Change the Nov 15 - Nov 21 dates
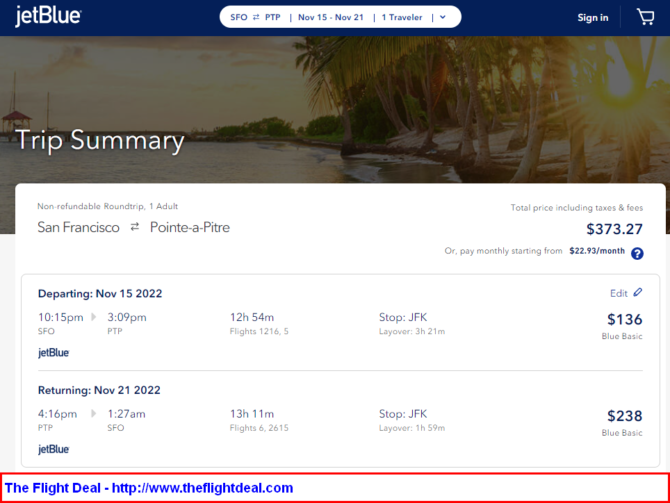670x503 pixels. click(331, 17)
